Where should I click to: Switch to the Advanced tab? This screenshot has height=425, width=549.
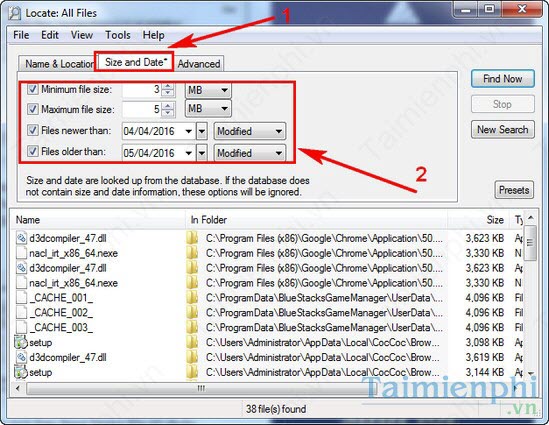199,64
